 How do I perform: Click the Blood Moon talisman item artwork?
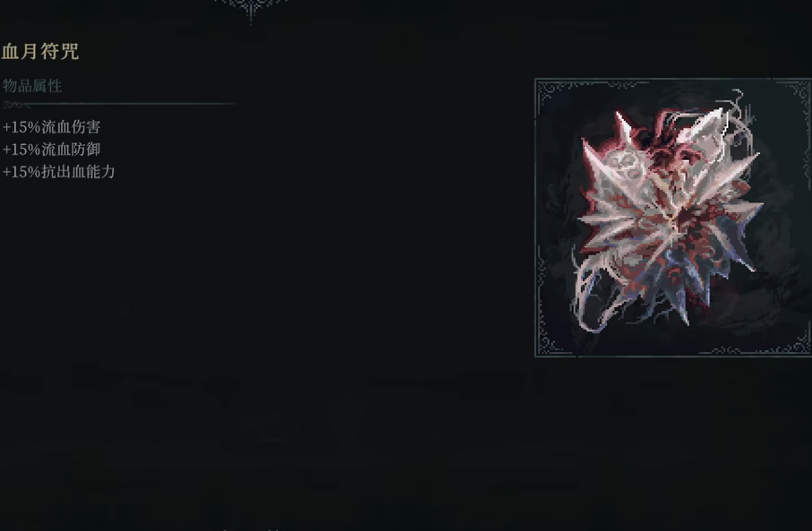pos(668,212)
